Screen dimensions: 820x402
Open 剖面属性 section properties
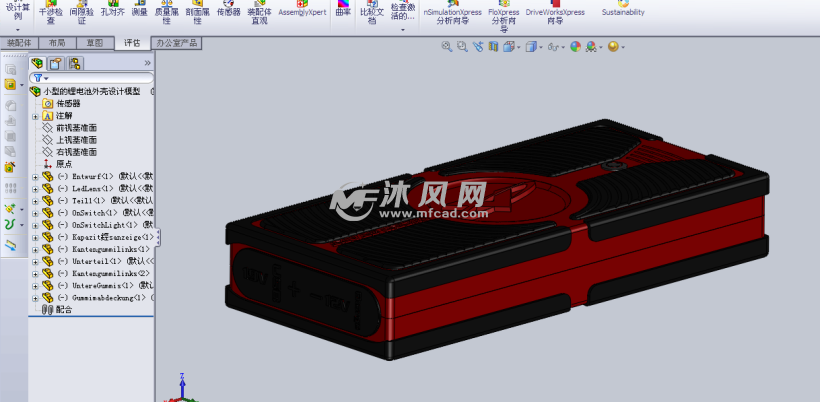click(197, 12)
